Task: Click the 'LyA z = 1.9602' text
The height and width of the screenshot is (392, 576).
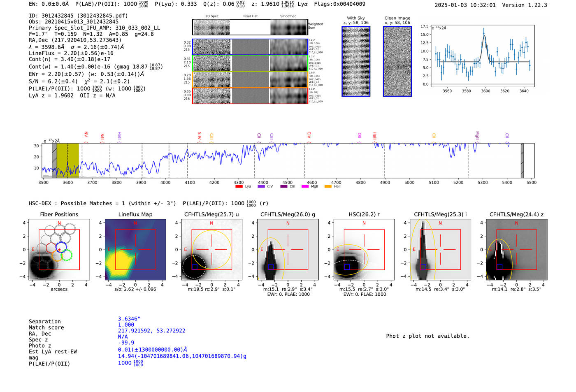Action: pos(51,95)
